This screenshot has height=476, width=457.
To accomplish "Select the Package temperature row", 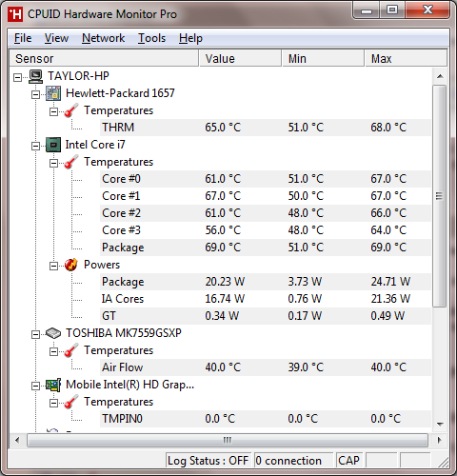I will tap(266, 248).
